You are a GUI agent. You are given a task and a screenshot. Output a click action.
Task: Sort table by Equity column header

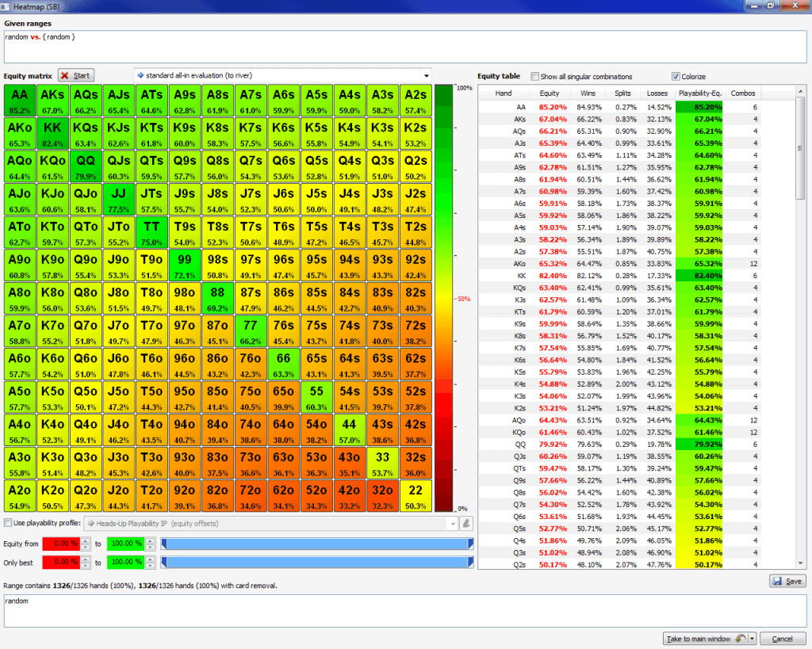549,94
